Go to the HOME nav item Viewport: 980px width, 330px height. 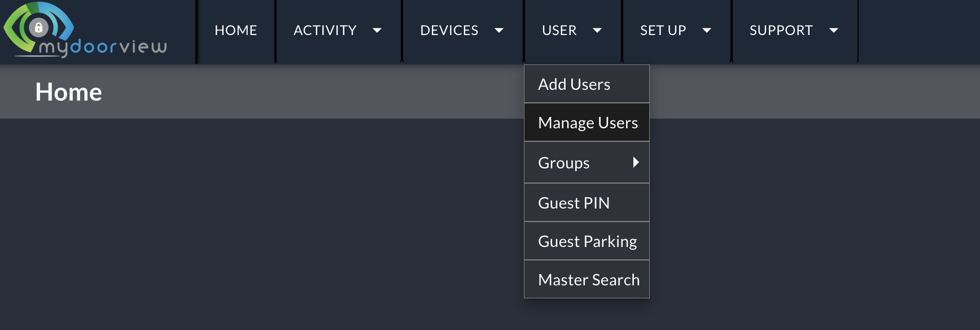(236, 31)
